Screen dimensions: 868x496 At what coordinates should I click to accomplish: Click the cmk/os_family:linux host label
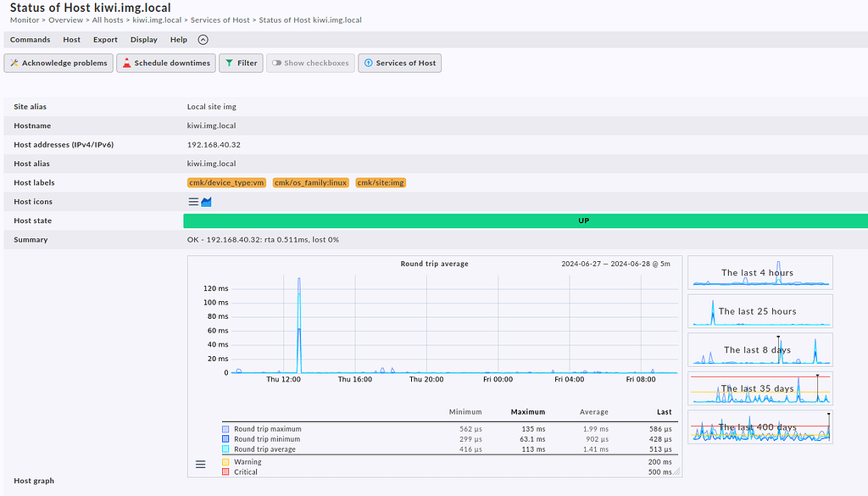[x=310, y=182]
